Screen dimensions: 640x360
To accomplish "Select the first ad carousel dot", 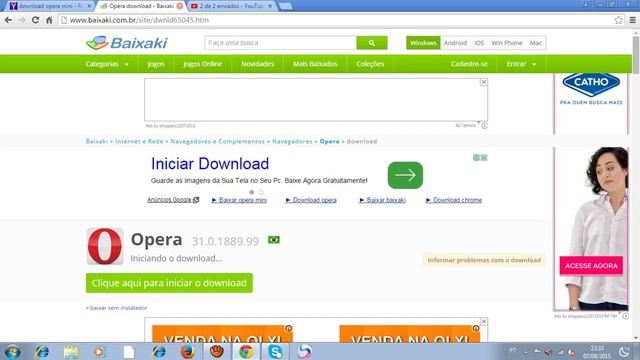I will click(x=251, y=192).
